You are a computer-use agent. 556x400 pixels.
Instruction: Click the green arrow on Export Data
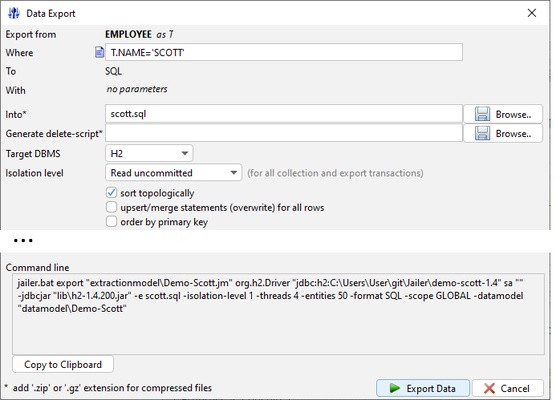click(x=395, y=388)
